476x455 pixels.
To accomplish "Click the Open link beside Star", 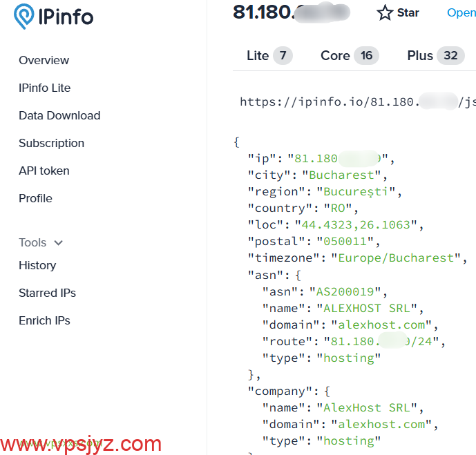I will (x=461, y=12).
